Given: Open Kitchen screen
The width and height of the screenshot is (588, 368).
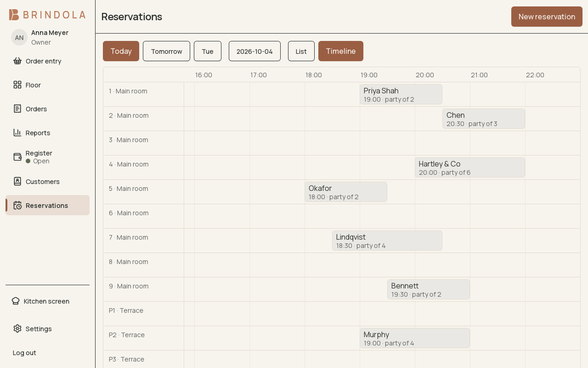Looking at the screenshot, I should [47, 301].
